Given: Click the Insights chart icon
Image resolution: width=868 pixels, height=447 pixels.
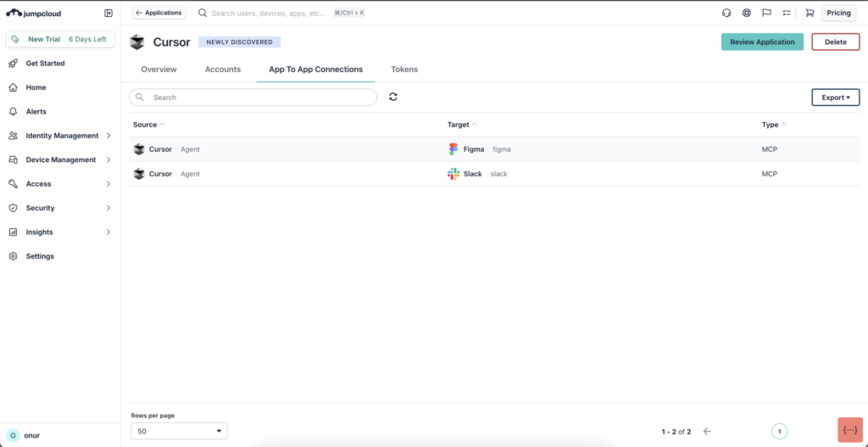Looking at the screenshot, I should 14,232.
